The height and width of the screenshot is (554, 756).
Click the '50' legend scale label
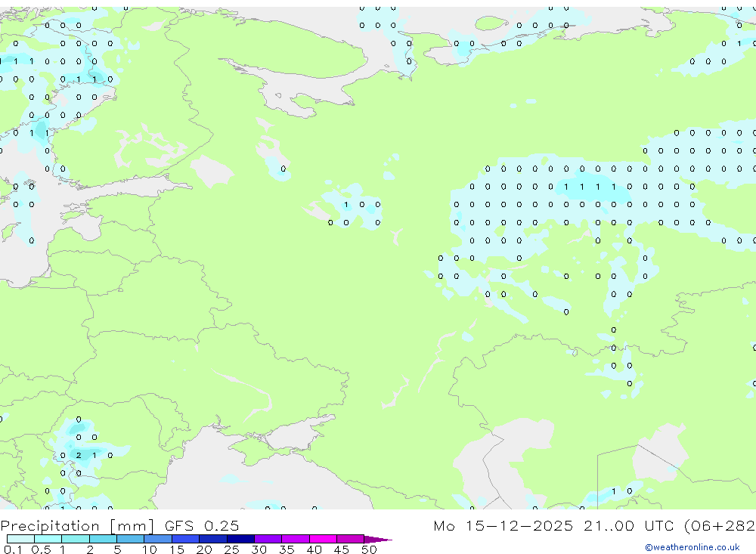coord(369,549)
